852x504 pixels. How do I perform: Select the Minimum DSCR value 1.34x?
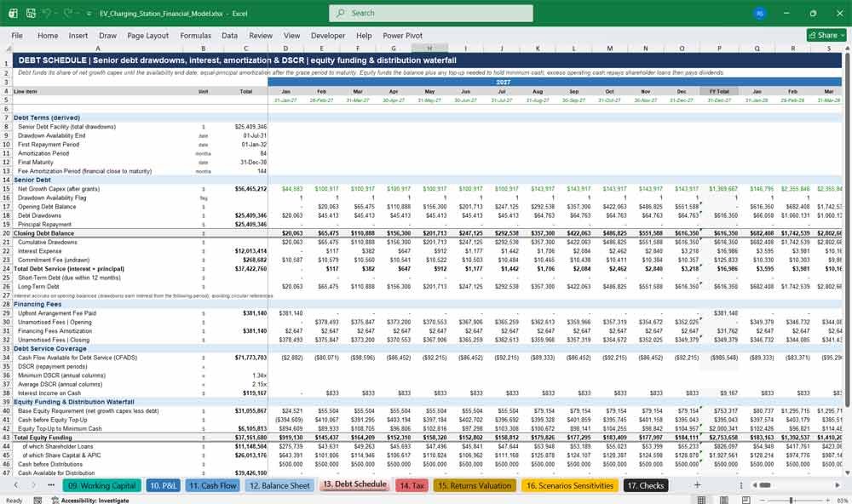pos(259,375)
